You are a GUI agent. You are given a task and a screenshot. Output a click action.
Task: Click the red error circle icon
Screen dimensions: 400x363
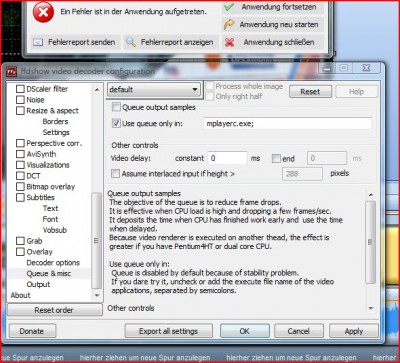pyautogui.click(x=43, y=12)
